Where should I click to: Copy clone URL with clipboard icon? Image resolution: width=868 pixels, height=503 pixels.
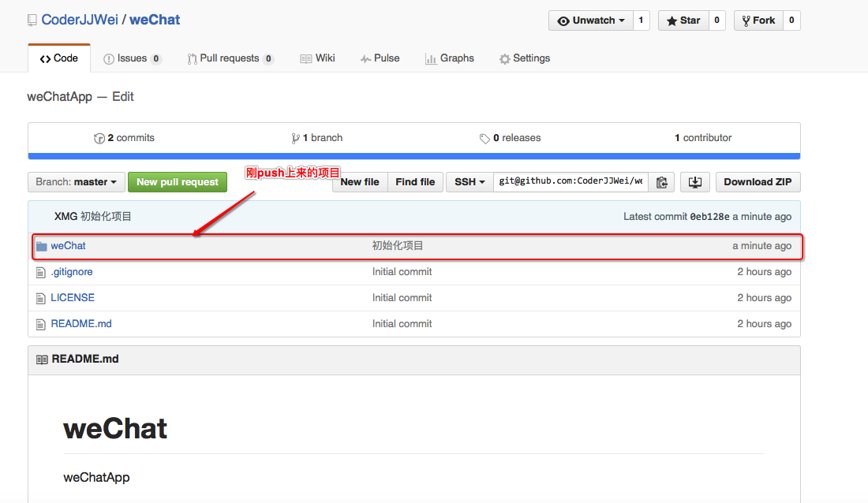click(661, 182)
